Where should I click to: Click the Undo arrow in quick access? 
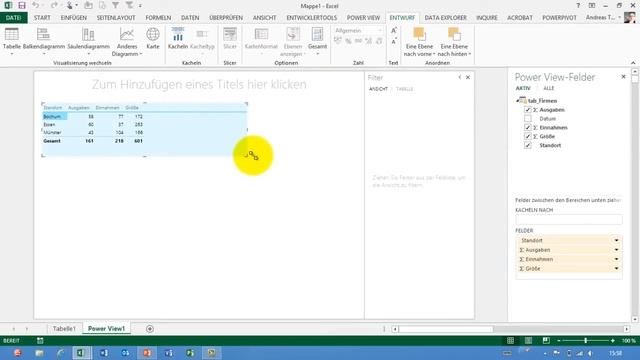(x=36, y=6)
